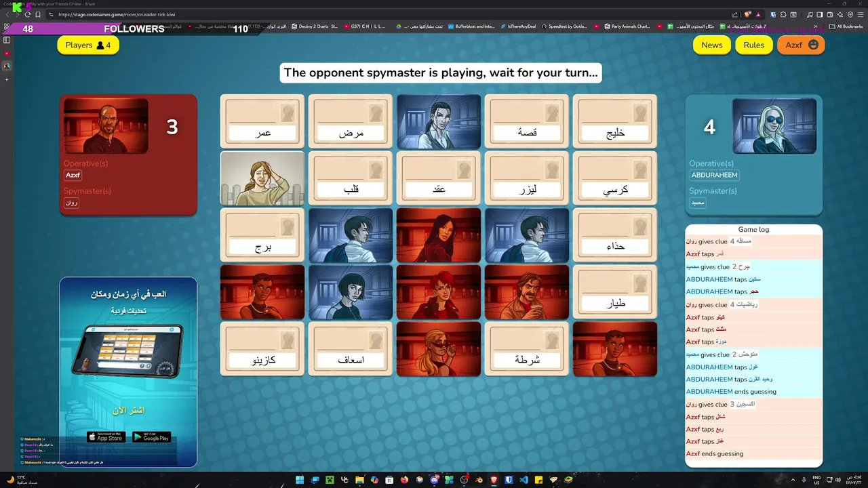
Task: Open Visual Studio Code from the taskbar
Action: coord(524,480)
